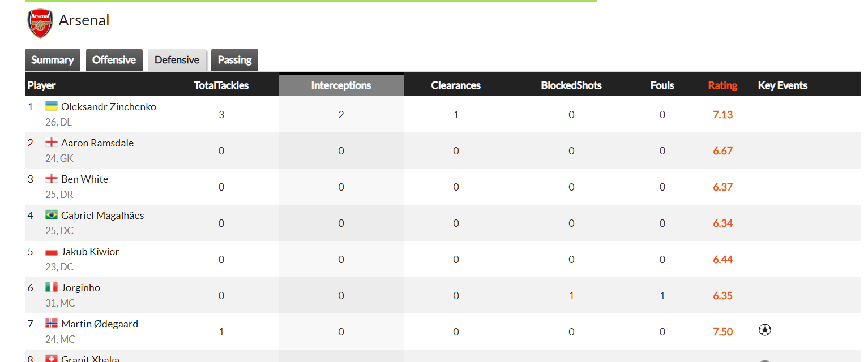Sort by the Clearances header
This screenshot has width=868, height=362.
point(456,85)
